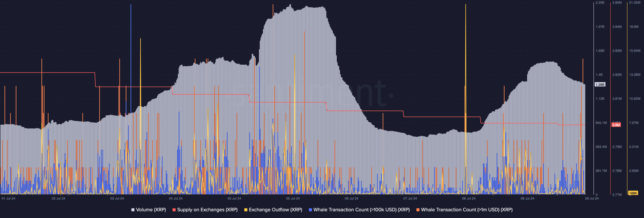Click the 1.4B volume axis label

click(599, 75)
